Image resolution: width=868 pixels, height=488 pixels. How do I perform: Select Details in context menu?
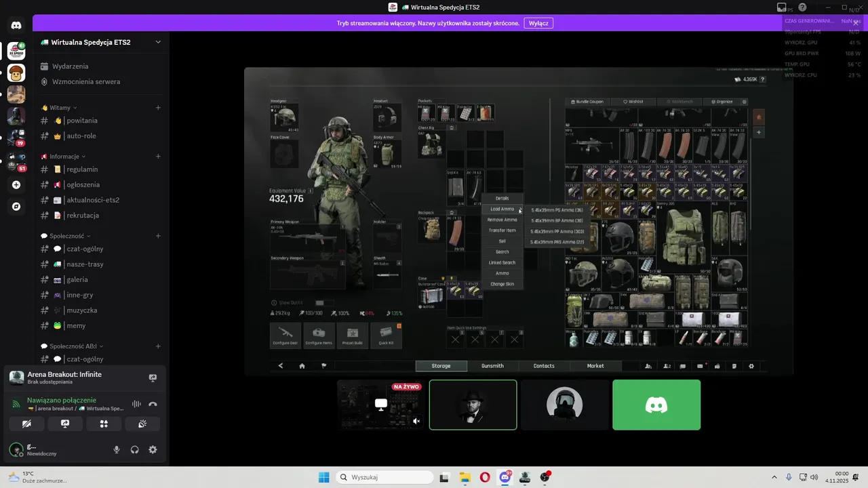point(502,199)
